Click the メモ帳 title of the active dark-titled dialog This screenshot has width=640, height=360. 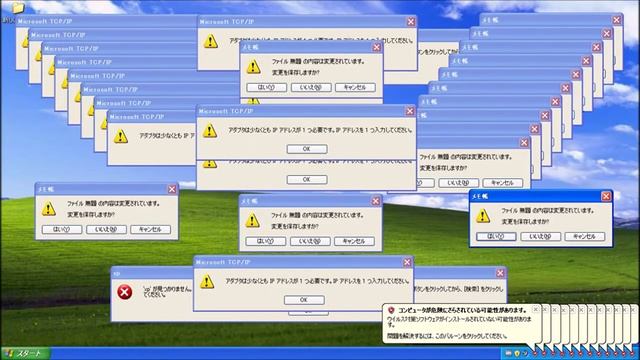click(480, 196)
